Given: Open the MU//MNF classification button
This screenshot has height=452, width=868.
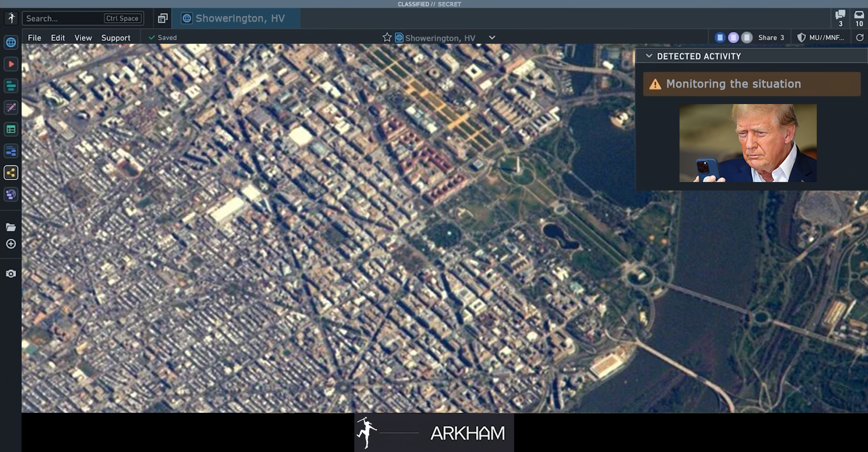Looking at the screenshot, I should click(x=821, y=38).
